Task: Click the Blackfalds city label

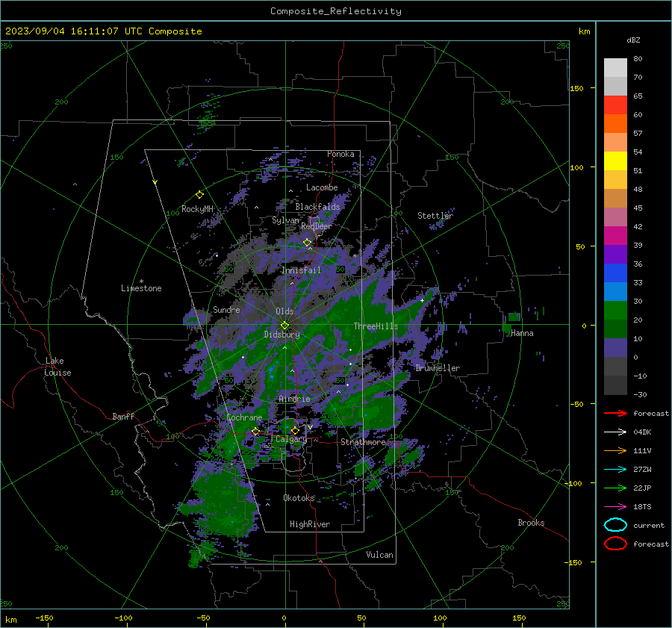Action: [x=317, y=207]
